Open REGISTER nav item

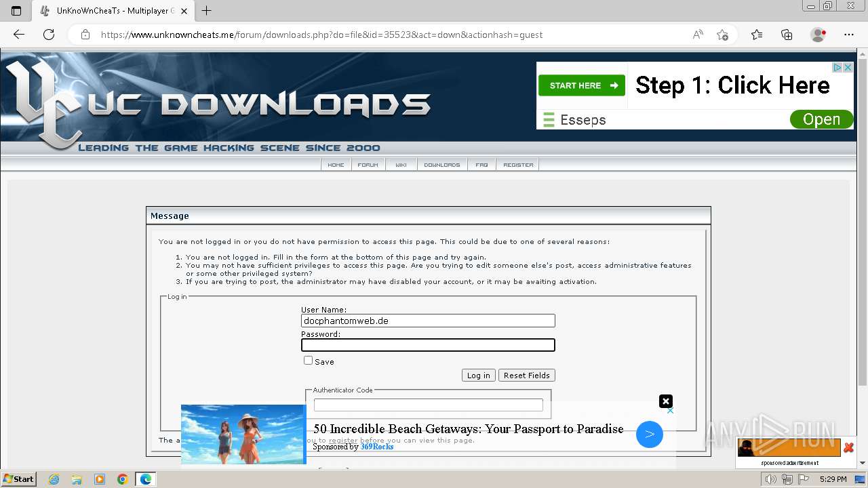(518, 165)
